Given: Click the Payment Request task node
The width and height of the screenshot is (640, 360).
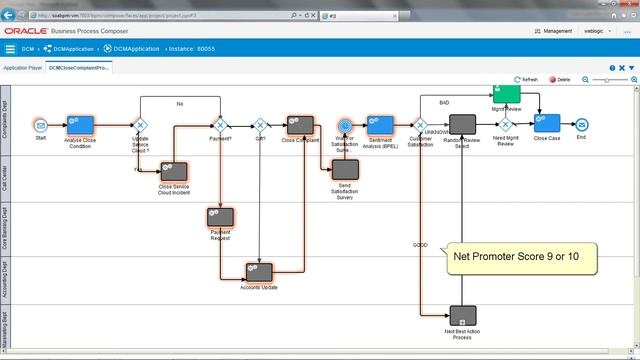Looking at the screenshot, I should pos(220,218).
